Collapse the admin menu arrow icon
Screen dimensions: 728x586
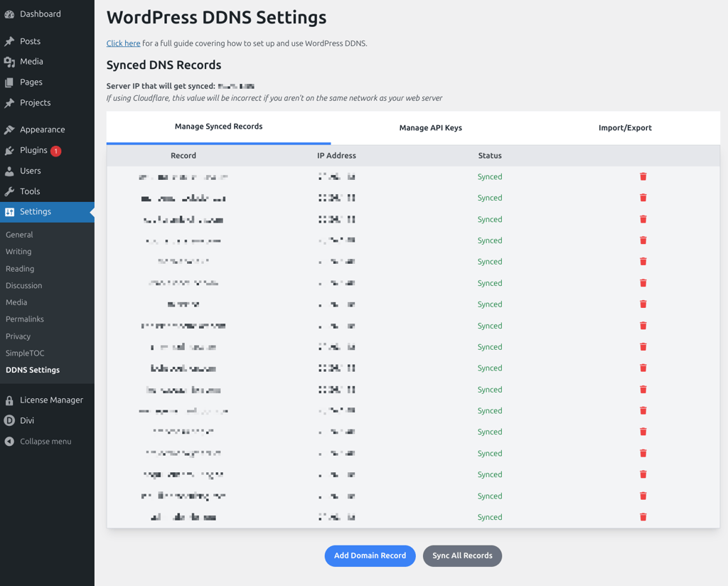9,442
